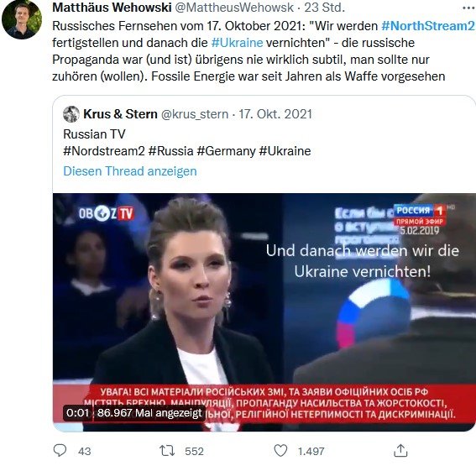Open the @krus_stern handle

tap(195, 114)
